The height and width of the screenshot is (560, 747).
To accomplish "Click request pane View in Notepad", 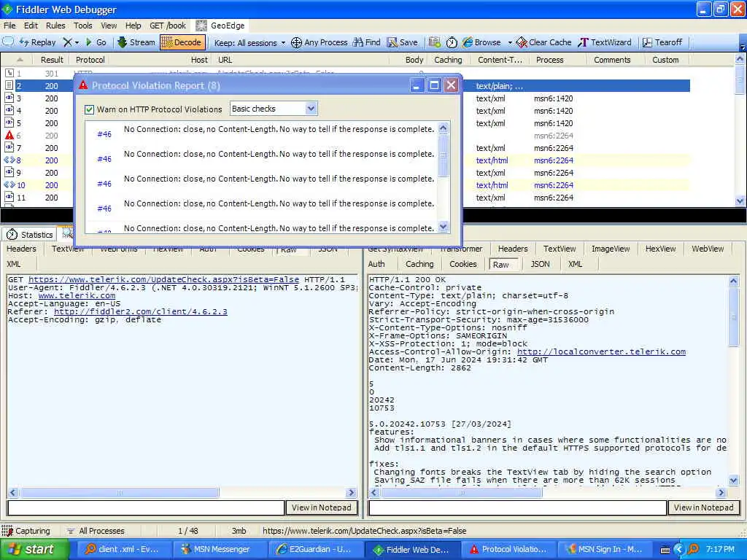I will point(321,507).
